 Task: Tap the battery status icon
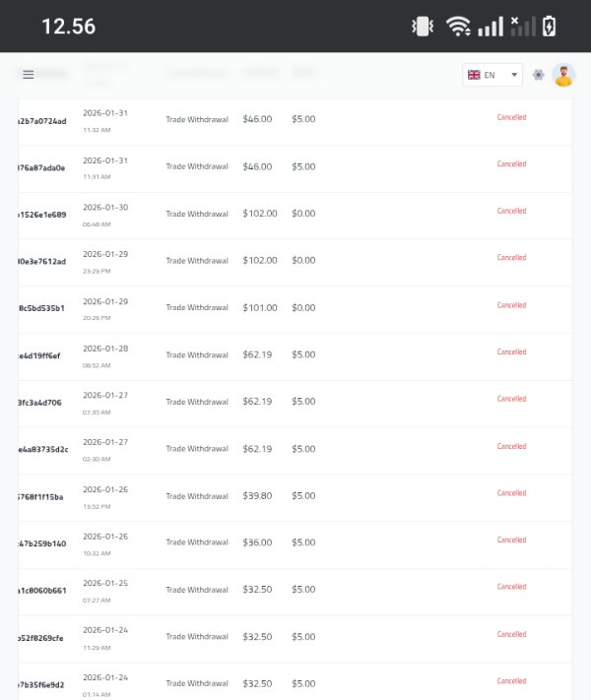(549, 27)
